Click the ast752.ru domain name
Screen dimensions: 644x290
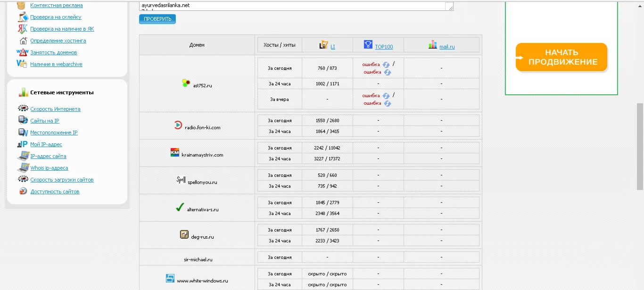[x=203, y=86]
